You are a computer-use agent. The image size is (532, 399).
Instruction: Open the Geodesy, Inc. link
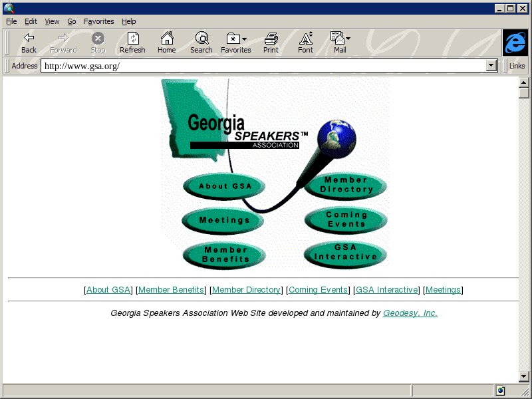point(410,313)
